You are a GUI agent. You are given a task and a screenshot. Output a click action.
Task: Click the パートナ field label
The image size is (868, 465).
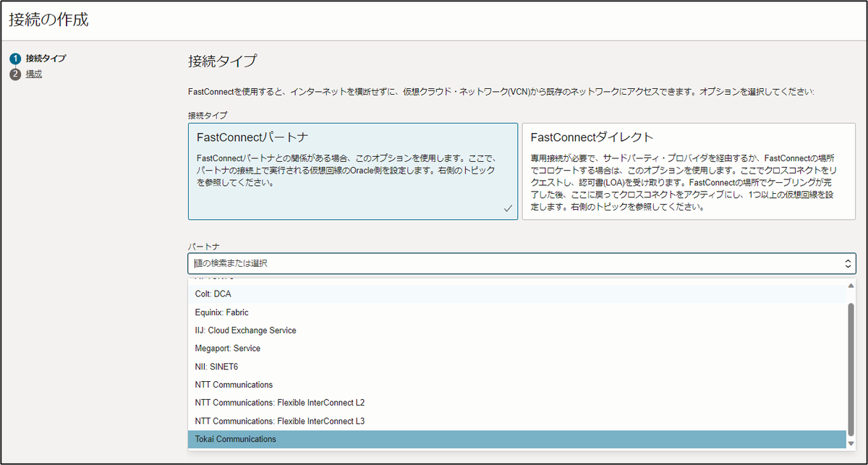click(x=203, y=246)
